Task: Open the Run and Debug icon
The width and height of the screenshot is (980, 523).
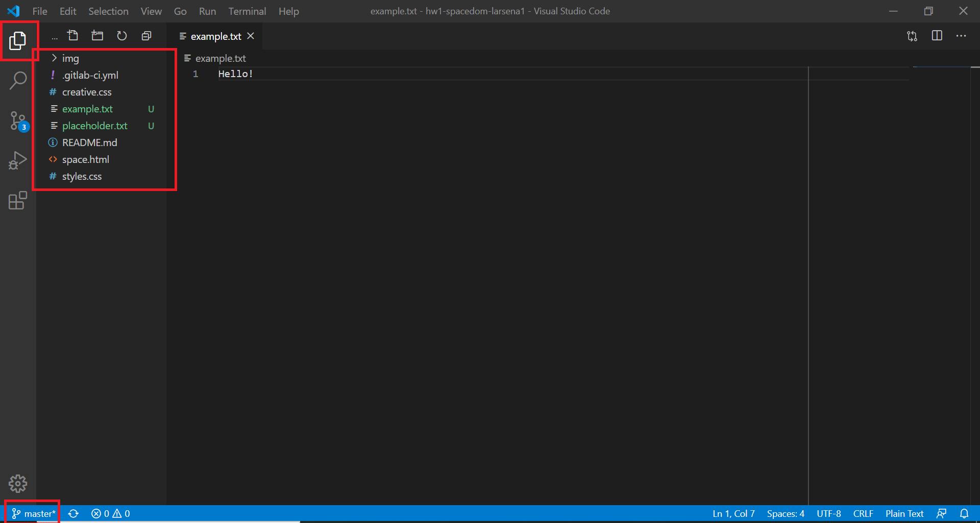Action: click(x=18, y=160)
